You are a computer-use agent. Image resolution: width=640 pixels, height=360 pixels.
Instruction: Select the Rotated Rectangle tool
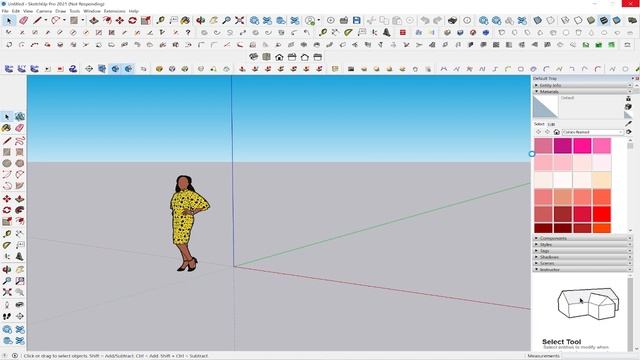[20, 152]
